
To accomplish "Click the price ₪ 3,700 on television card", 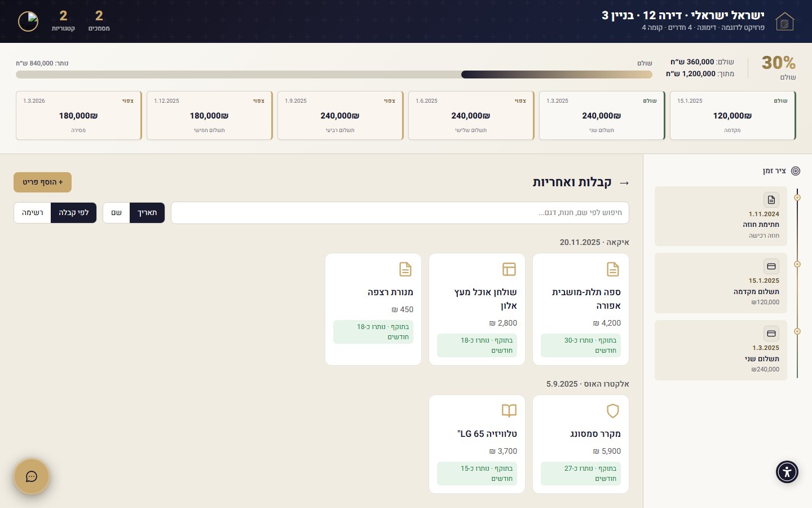I will [503, 452].
